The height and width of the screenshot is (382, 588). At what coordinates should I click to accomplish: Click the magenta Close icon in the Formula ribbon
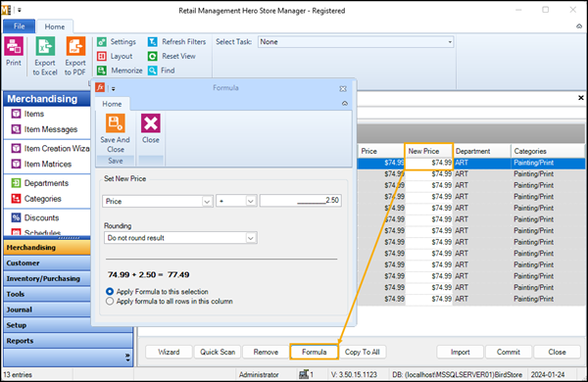pos(150,123)
